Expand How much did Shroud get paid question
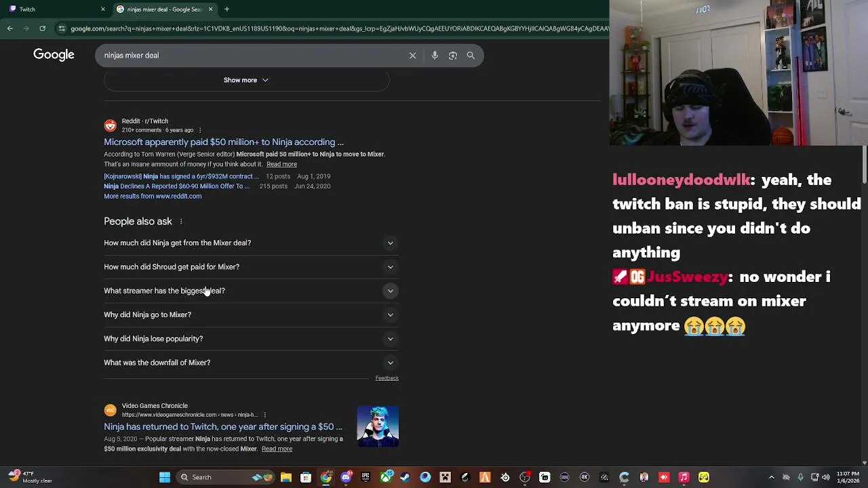 [x=251, y=267]
